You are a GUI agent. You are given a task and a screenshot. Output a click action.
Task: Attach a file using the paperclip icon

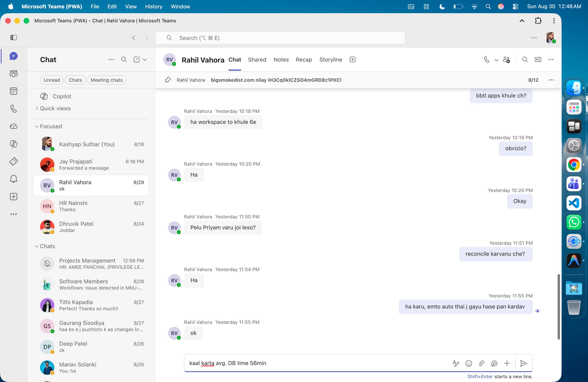click(481, 363)
